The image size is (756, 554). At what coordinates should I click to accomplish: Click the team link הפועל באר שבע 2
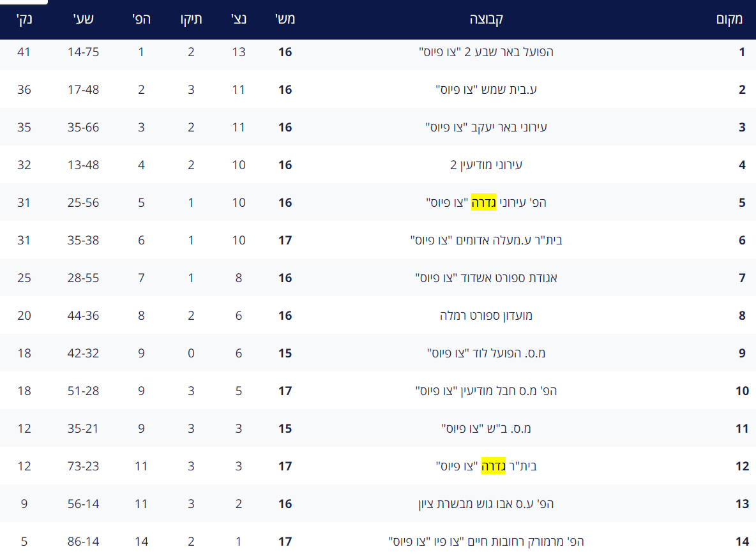pos(486,52)
